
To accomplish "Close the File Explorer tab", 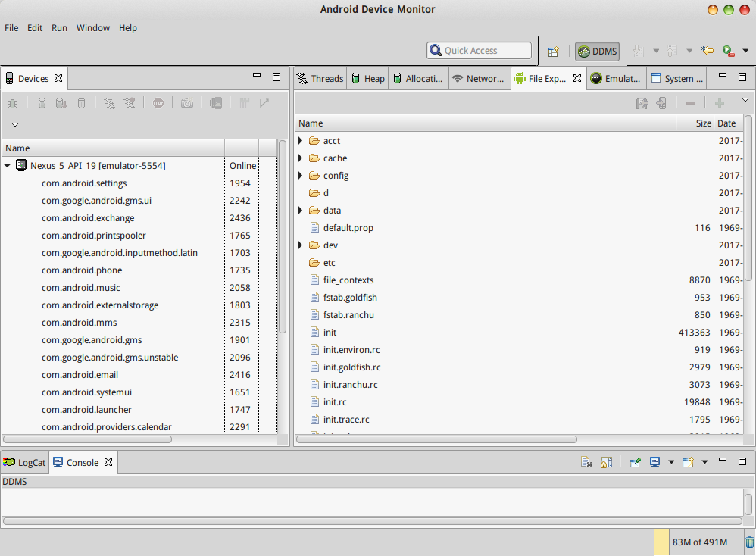I will point(577,78).
